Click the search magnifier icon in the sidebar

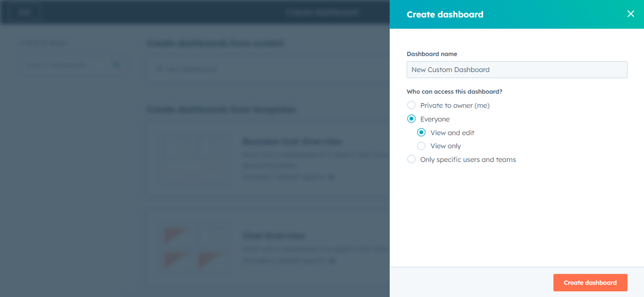116,65
